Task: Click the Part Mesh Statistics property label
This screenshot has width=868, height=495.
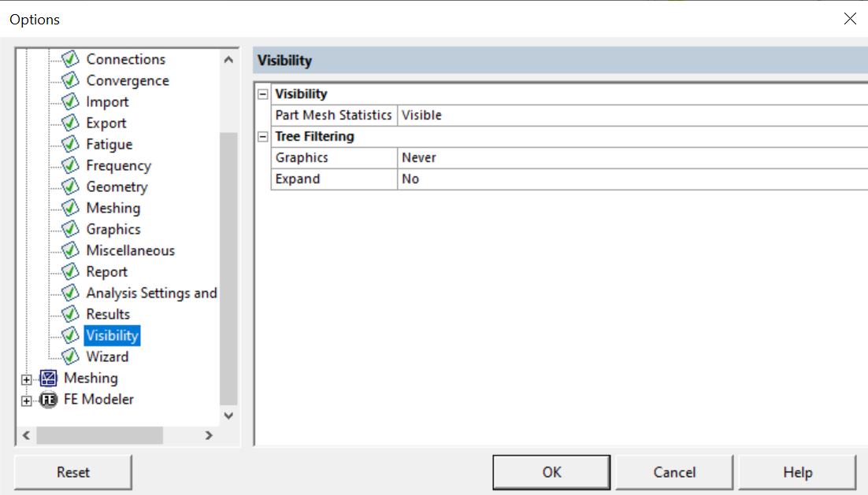Action: [x=334, y=115]
